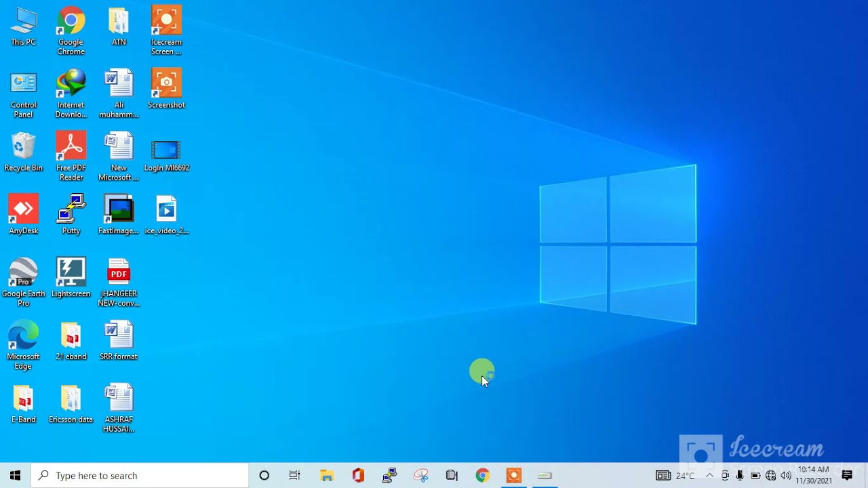Viewport: 868px width, 488px height.
Task: Open the clock showing 10:14 AM
Action: pos(814,475)
